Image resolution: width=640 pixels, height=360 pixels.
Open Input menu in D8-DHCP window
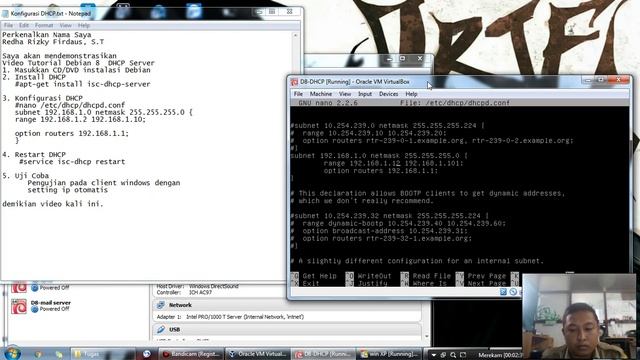364,94
